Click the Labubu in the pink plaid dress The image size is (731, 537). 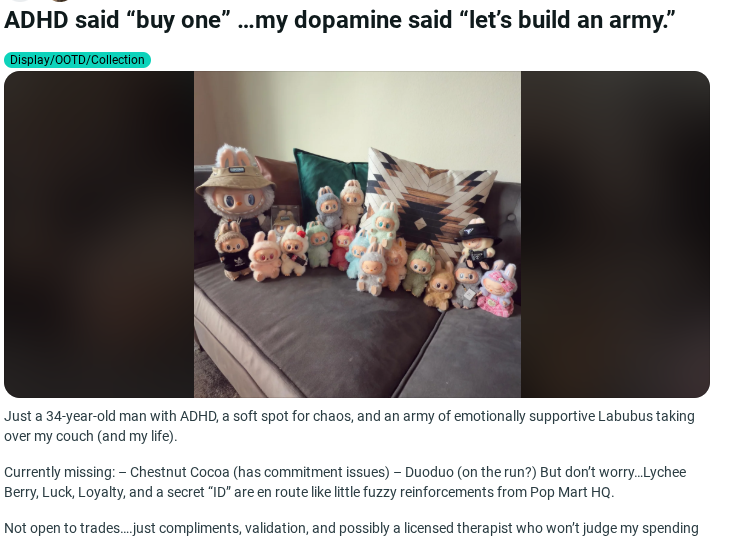[499, 289]
